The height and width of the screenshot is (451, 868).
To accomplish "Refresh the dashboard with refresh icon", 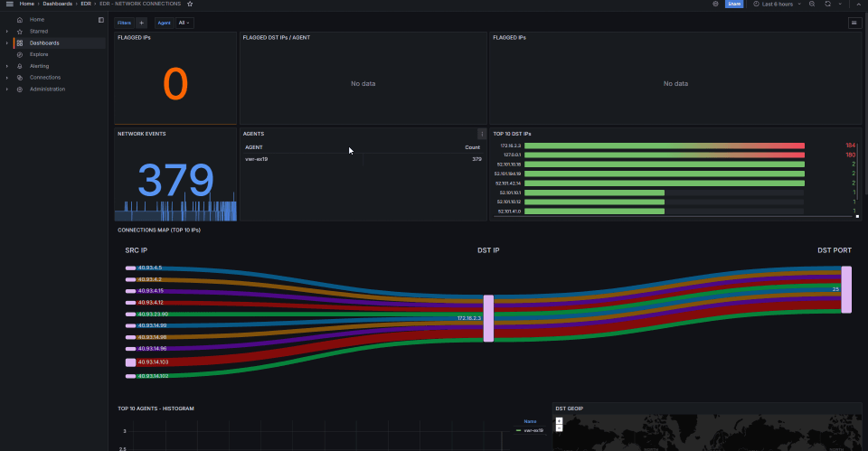I will pyautogui.click(x=826, y=5).
